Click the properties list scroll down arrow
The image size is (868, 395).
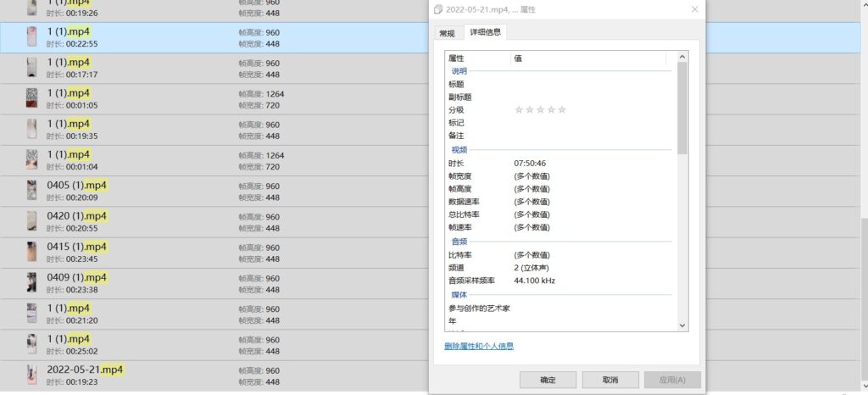(682, 325)
